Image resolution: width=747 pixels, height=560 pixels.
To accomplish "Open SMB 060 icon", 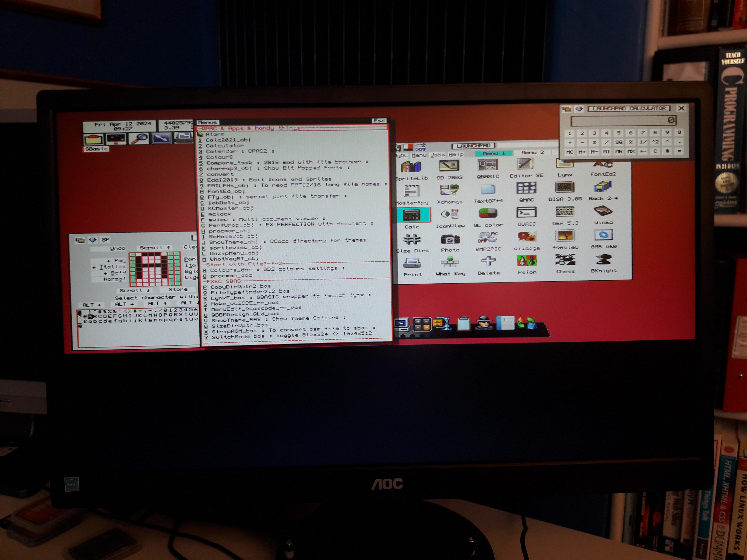I will (x=603, y=235).
